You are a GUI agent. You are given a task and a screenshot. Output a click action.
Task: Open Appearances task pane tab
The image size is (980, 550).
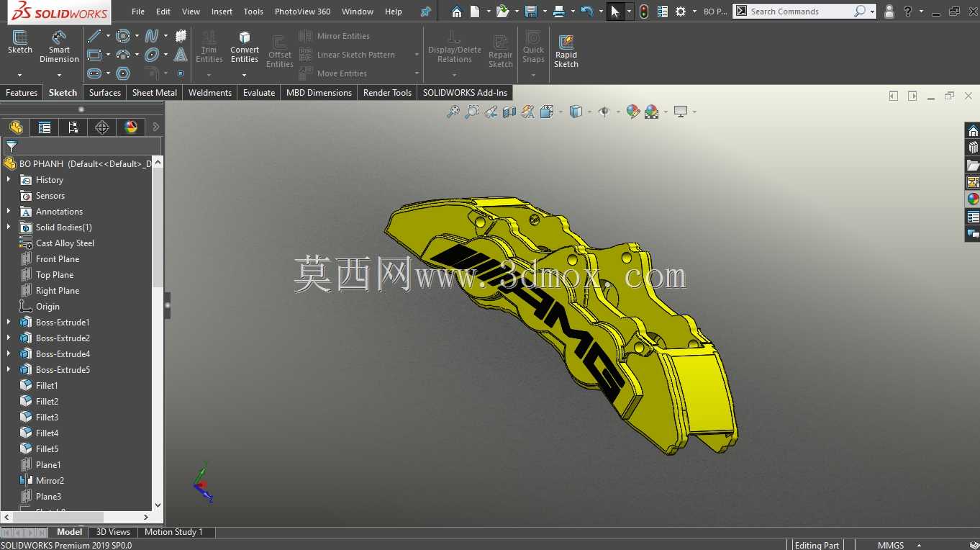973,199
